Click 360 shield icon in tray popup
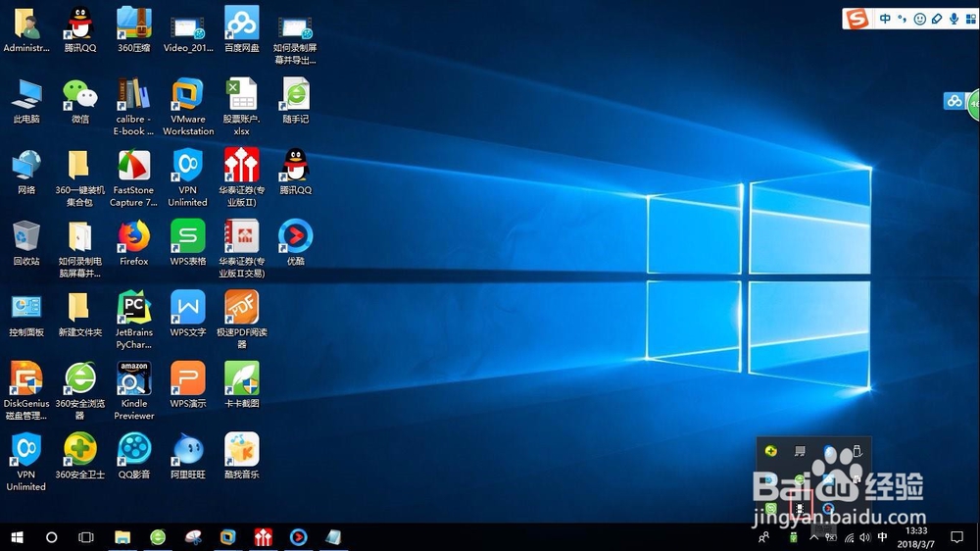The image size is (980, 551). (770, 451)
